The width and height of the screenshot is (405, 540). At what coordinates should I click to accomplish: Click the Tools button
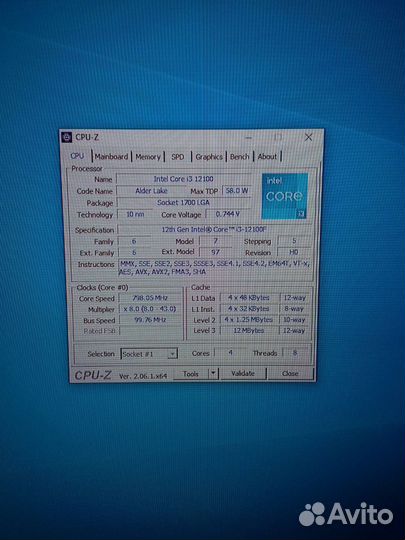click(191, 374)
